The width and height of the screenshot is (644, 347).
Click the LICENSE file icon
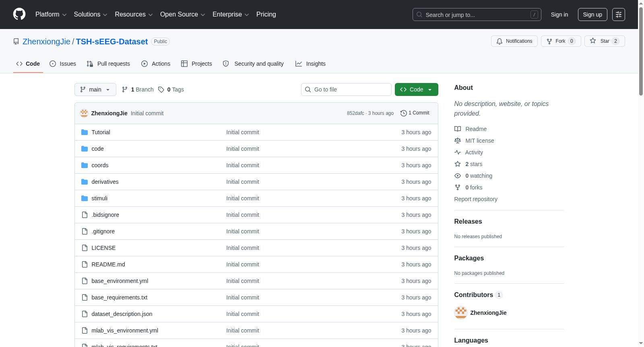pyautogui.click(x=85, y=248)
